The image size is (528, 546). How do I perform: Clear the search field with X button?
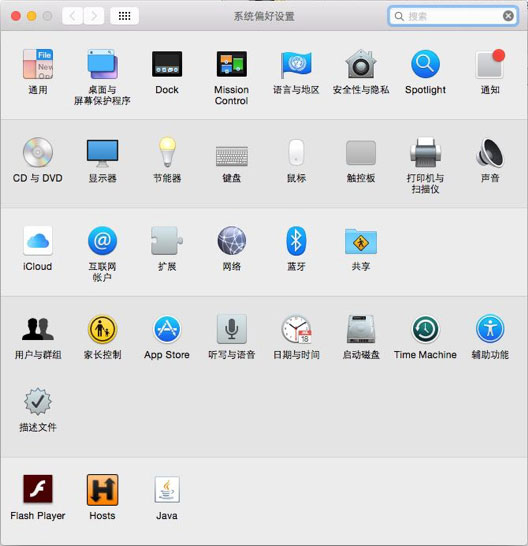pyautogui.click(x=508, y=16)
